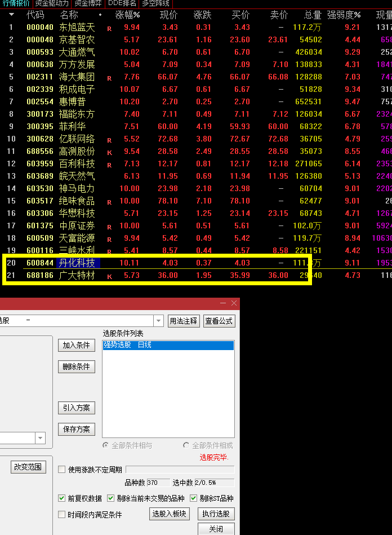Sort by the 涨幅% column header
This screenshot has height=535, width=392.
(x=127, y=15)
